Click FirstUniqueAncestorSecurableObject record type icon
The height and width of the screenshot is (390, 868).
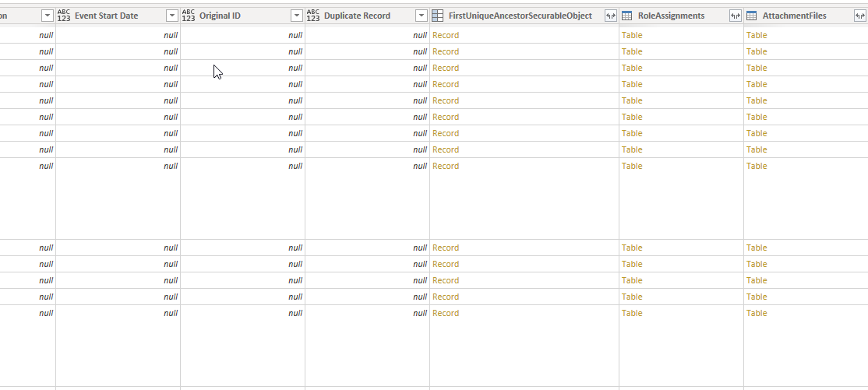point(437,16)
